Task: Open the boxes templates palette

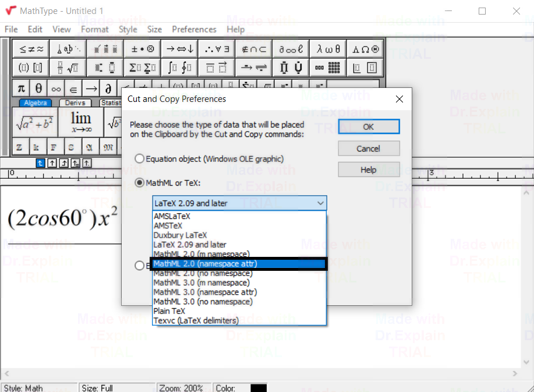Action: pos(365,68)
